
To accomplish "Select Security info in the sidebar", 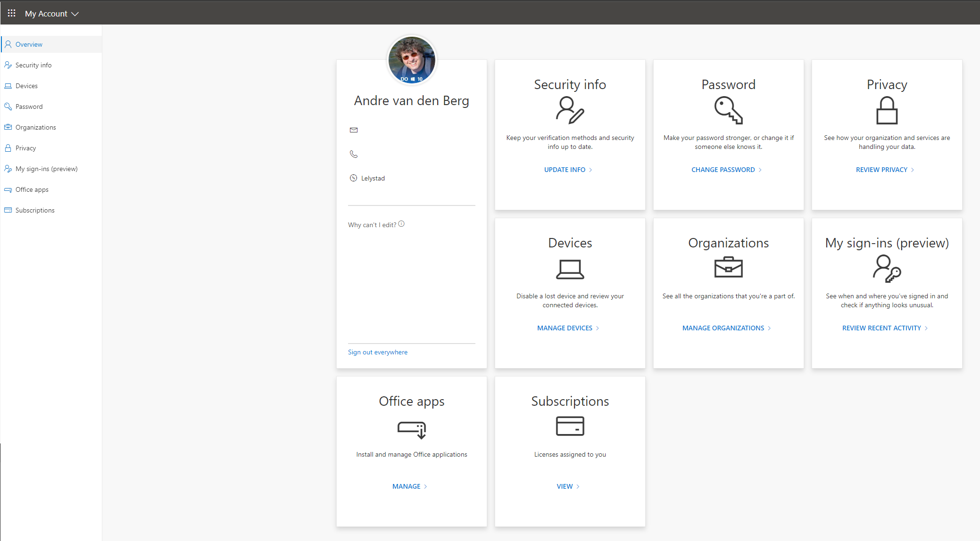I will 33,65.
